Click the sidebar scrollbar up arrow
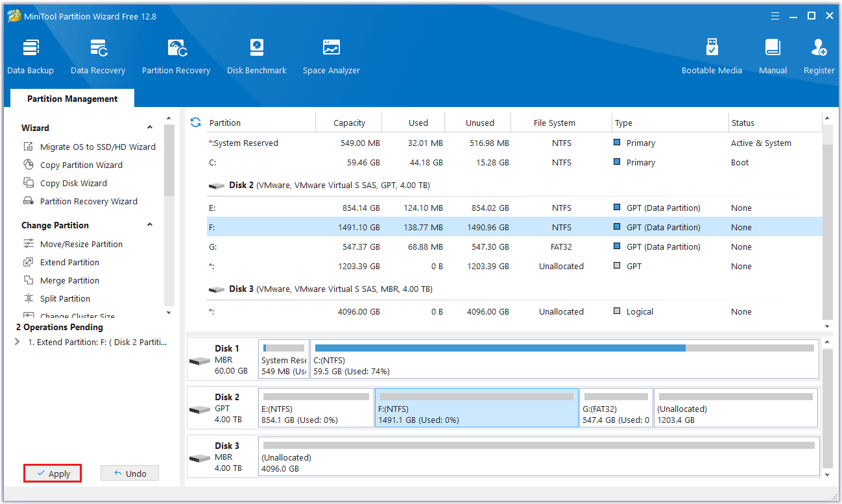Image resolution: width=842 pixels, height=504 pixels. [169, 119]
